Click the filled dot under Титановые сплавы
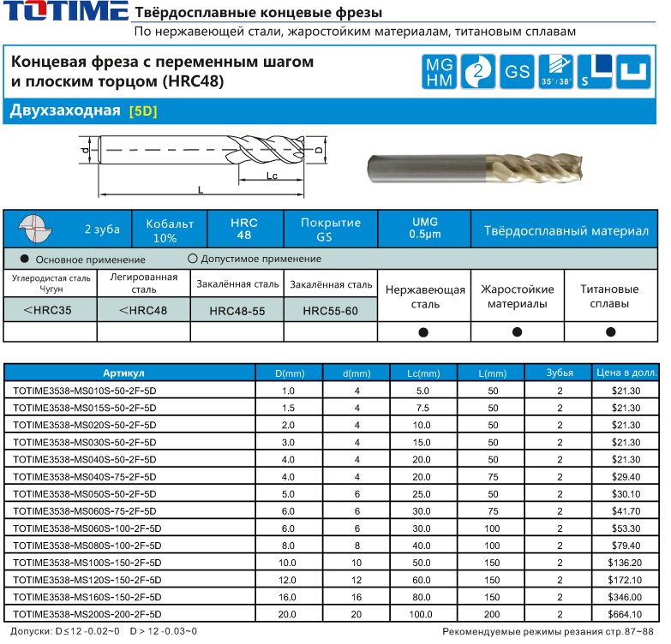Viewport: 671px width, 644px height. 610,332
